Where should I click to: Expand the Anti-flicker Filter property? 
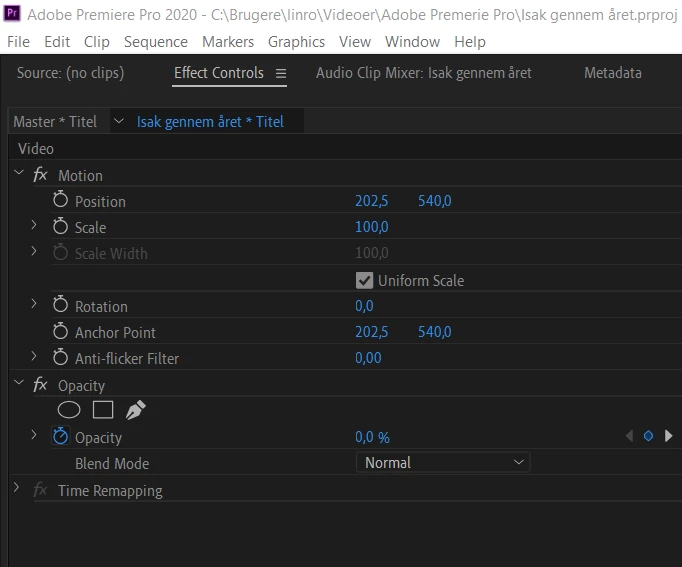point(33,356)
